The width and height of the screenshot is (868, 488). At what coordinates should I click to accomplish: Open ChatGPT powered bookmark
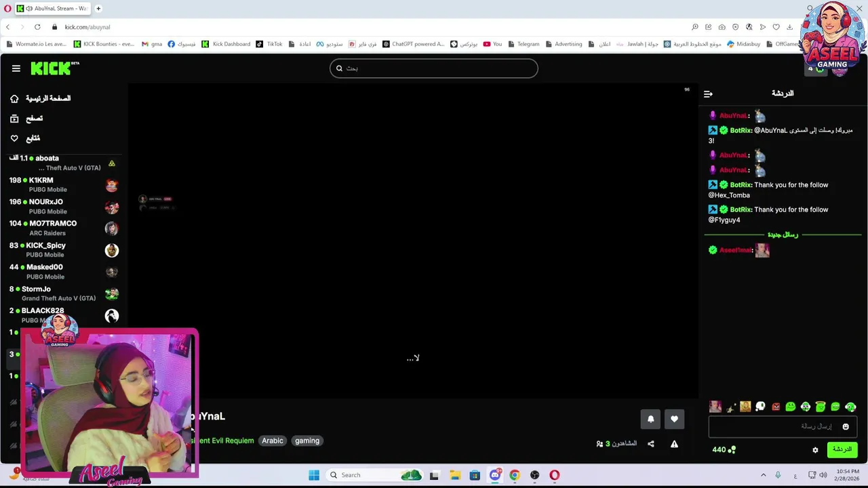point(413,44)
